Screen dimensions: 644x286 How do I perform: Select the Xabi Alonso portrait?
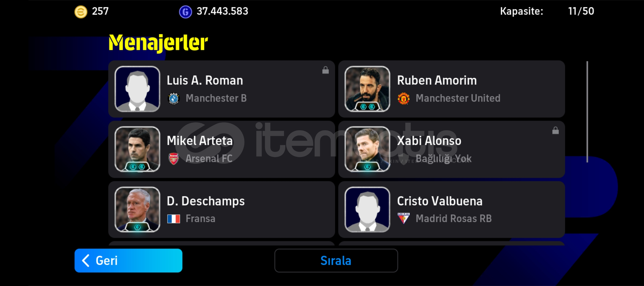[367, 149]
